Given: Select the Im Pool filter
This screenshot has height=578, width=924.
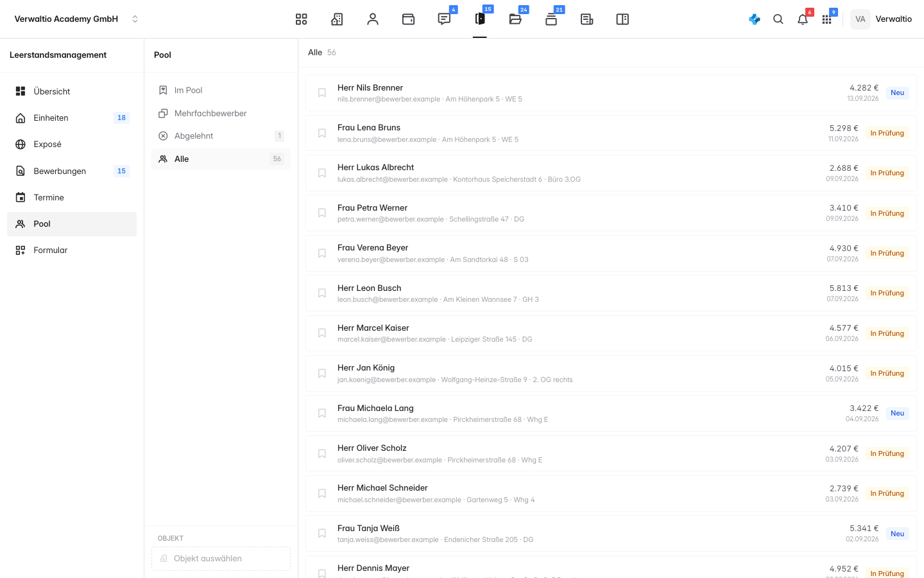Looking at the screenshot, I should pyautogui.click(x=221, y=91).
